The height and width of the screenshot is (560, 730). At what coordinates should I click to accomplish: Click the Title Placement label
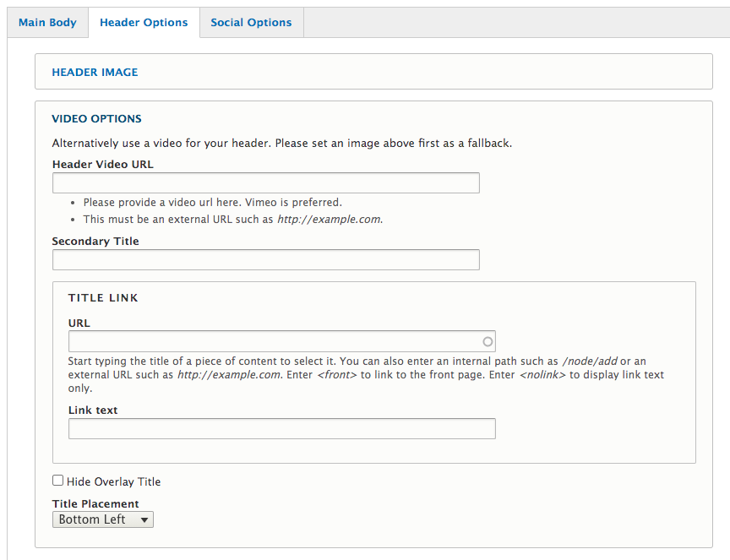click(95, 504)
